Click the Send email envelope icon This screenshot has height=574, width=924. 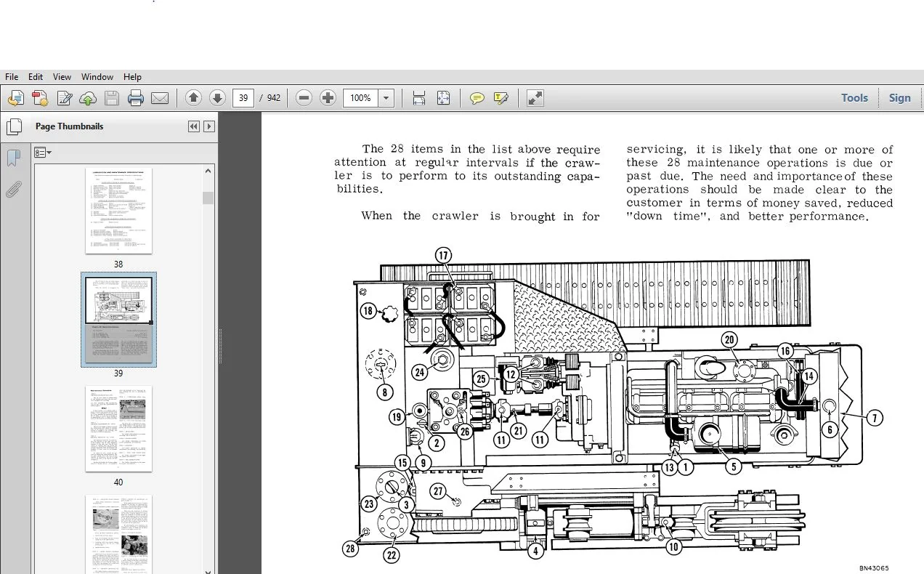(160, 98)
